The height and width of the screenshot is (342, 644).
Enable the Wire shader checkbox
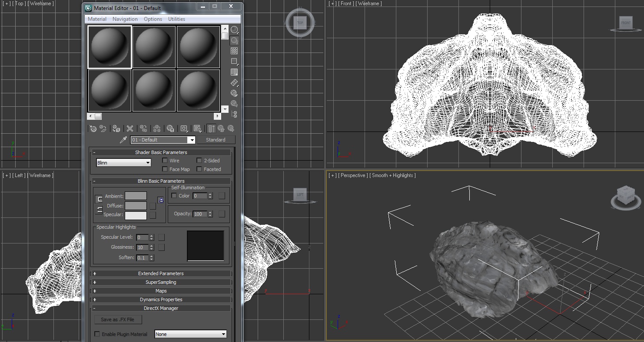[165, 161]
